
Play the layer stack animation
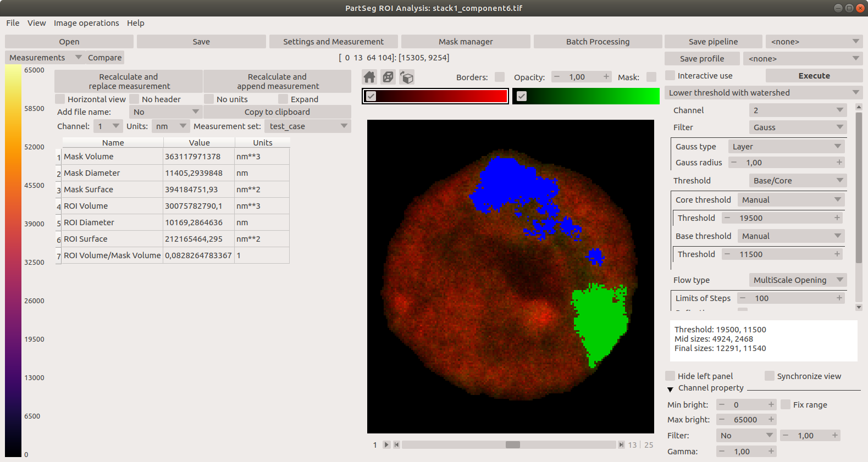[x=386, y=444]
